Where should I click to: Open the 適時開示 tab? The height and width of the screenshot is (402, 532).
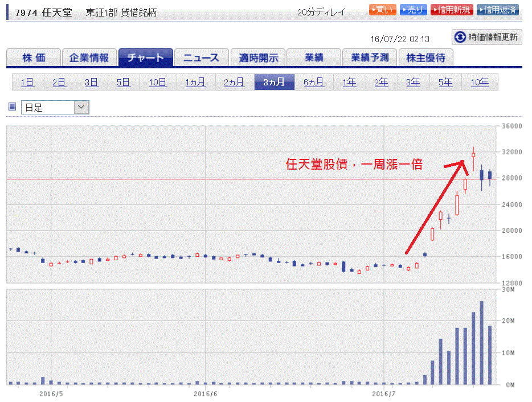[x=258, y=58]
